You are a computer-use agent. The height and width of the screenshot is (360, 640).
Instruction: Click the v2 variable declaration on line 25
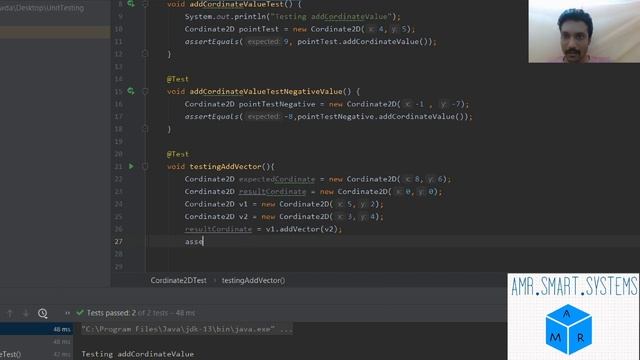(x=243, y=216)
